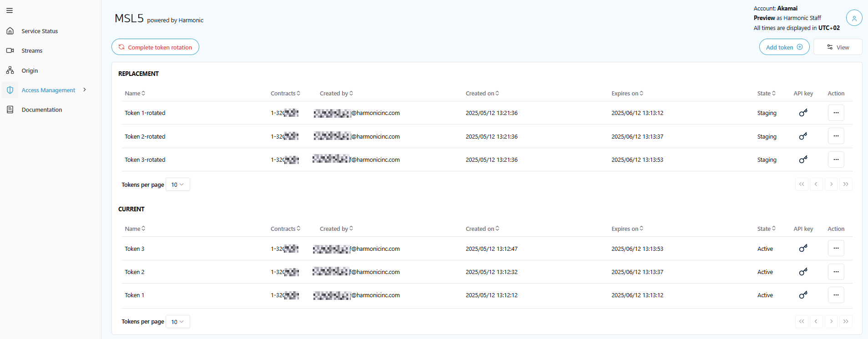Open action menu for Token 2-rotated
The image size is (868, 339).
click(836, 136)
